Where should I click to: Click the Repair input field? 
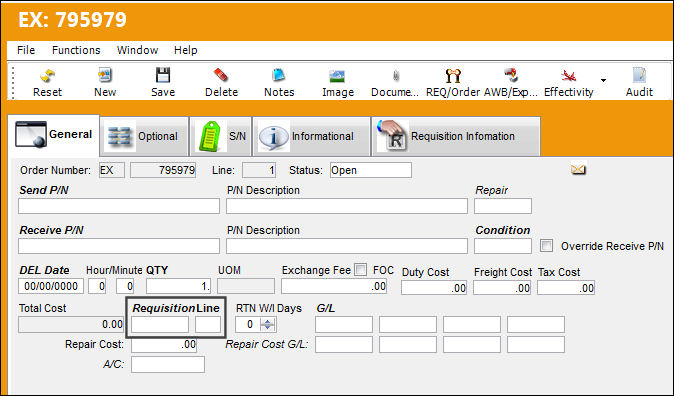coord(503,206)
